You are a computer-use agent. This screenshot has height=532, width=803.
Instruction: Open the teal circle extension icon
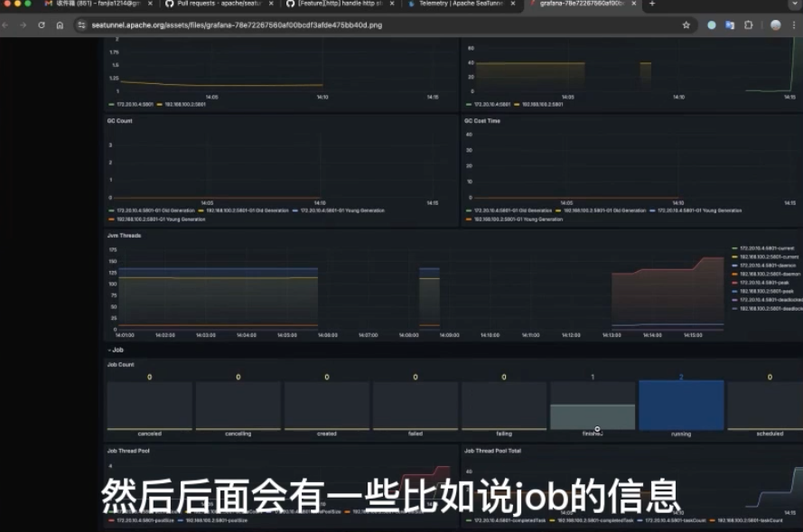tap(712, 25)
